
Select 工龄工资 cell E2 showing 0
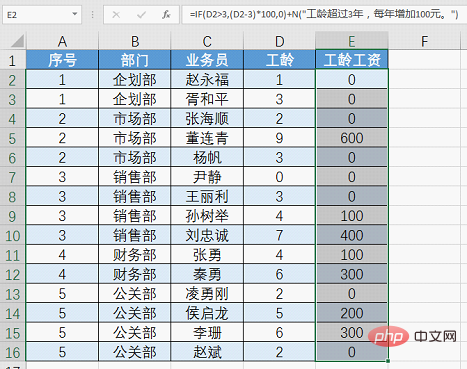[352, 79]
